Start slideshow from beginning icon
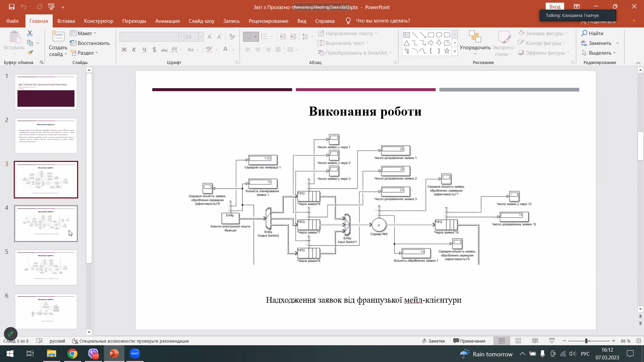This screenshot has width=644, height=362. tap(51, 7)
